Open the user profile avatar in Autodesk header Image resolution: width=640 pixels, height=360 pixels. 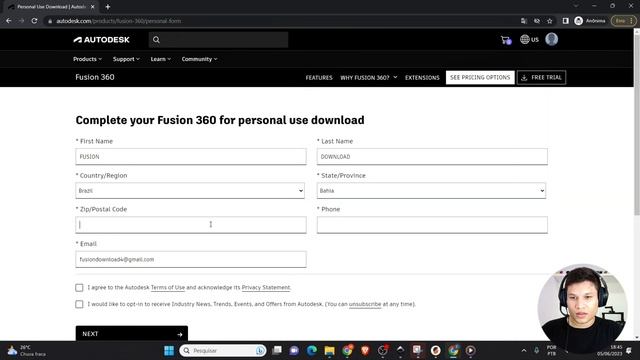pos(551,39)
